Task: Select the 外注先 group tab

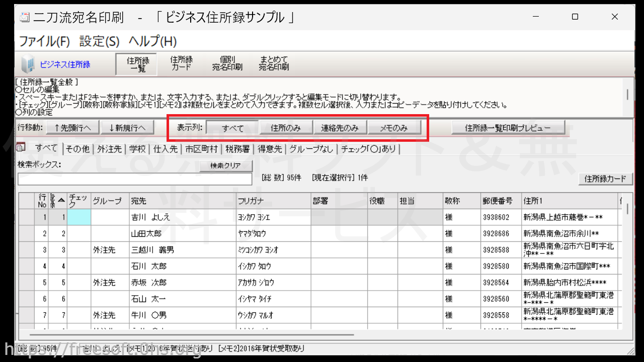Action: pos(109,149)
